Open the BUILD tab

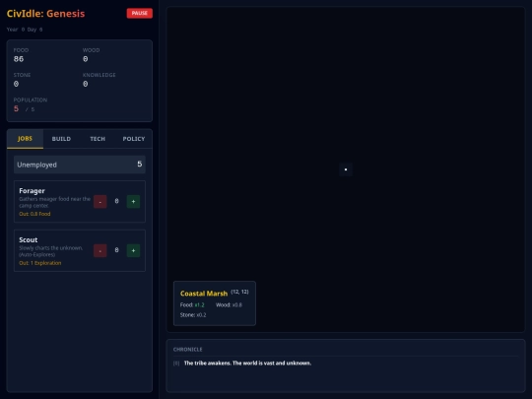point(61,139)
